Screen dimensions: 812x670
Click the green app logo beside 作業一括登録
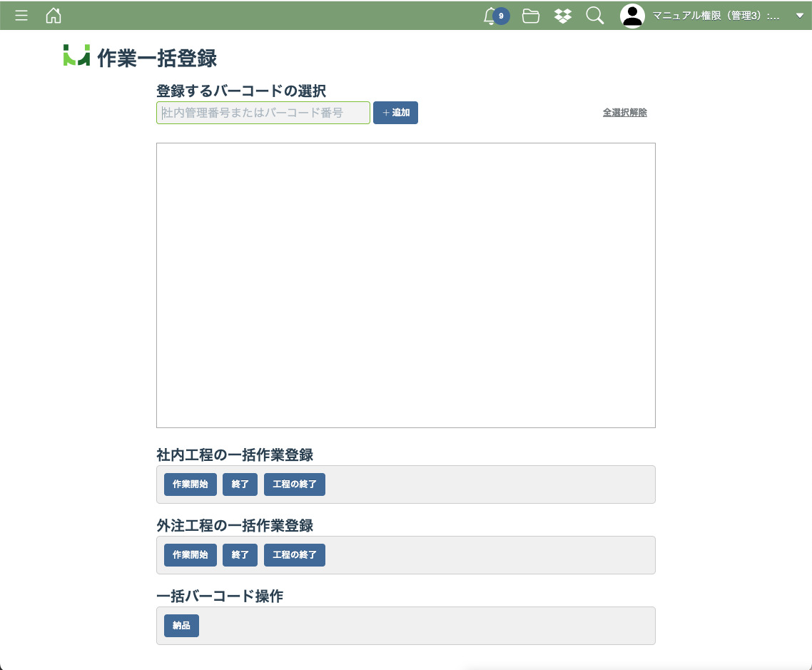pyautogui.click(x=76, y=56)
